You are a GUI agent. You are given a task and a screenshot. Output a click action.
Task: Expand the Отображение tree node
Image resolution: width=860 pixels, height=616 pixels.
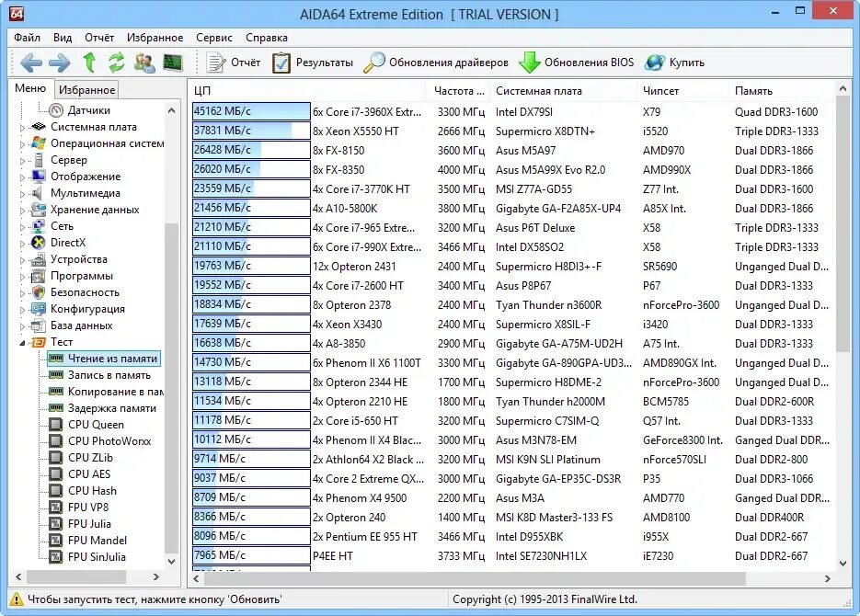click(x=22, y=177)
